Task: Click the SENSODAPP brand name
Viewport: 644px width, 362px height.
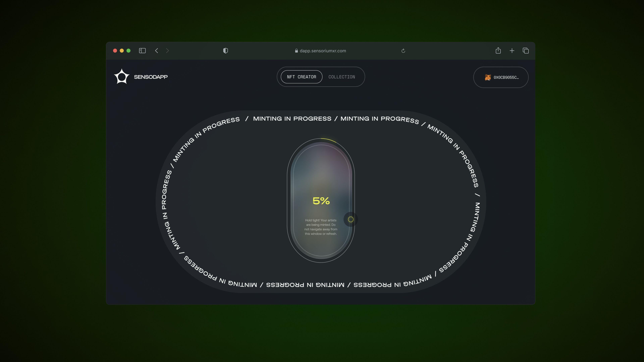Action: [x=151, y=77]
